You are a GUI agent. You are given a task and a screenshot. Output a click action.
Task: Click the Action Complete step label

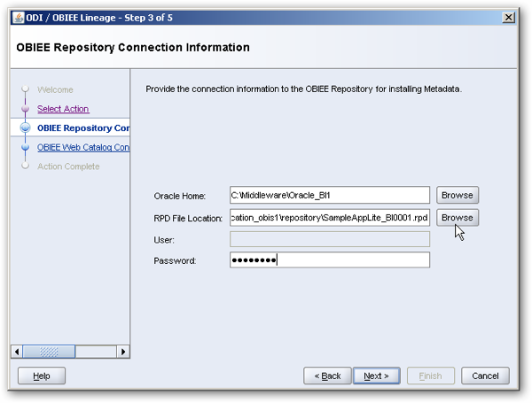click(x=68, y=167)
